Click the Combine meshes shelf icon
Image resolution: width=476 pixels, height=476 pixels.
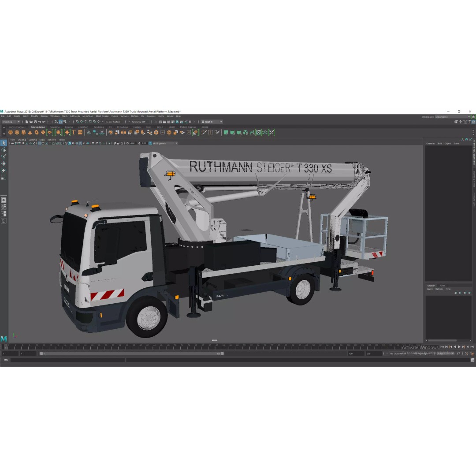click(x=111, y=132)
